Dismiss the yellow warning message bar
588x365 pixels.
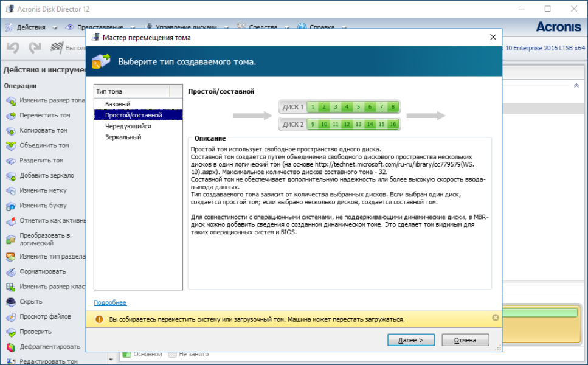point(495,318)
